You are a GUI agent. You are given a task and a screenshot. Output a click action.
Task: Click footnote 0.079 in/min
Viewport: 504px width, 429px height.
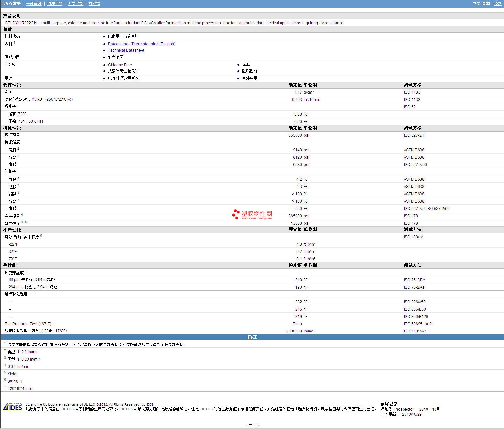[18, 367]
